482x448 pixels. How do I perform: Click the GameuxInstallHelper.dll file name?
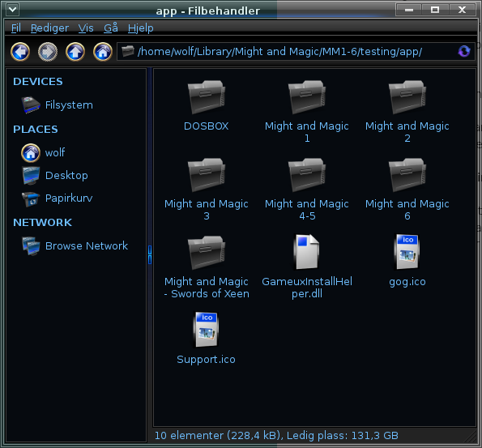307,288
